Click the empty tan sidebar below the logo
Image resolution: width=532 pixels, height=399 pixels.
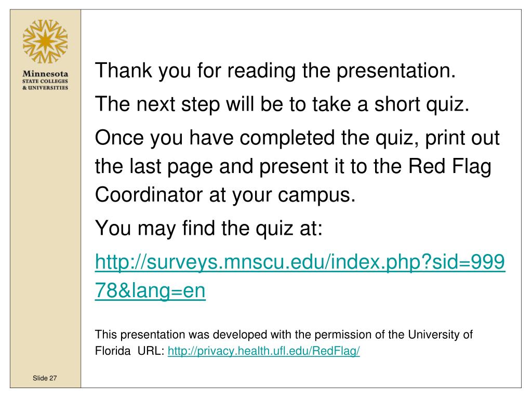(45, 231)
